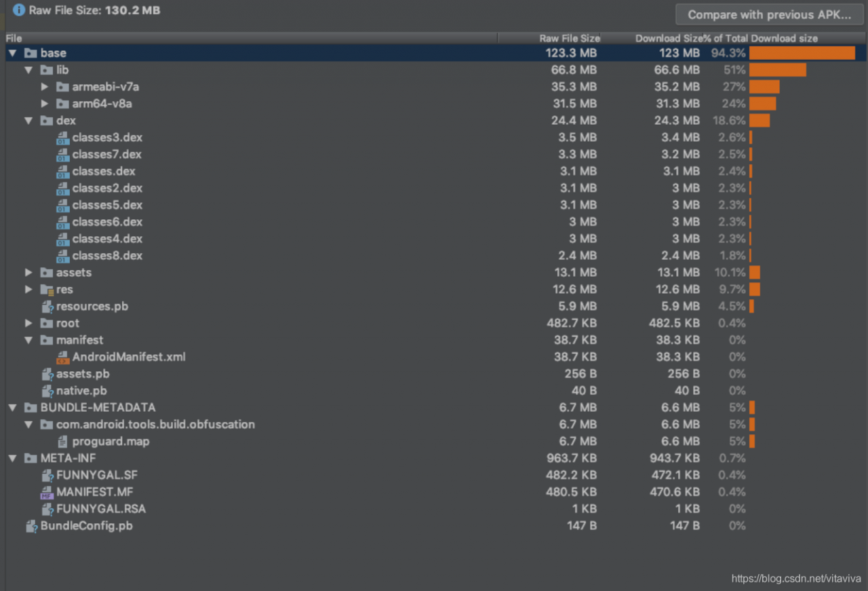868x591 pixels.
Task: Collapse the manifest folder
Action: (28, 340)
